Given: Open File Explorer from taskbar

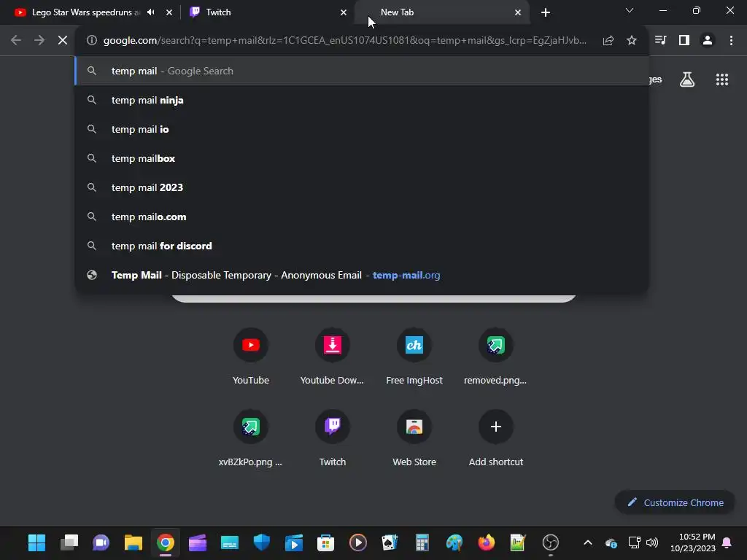Looking at the screenshot, I should 133,542.
